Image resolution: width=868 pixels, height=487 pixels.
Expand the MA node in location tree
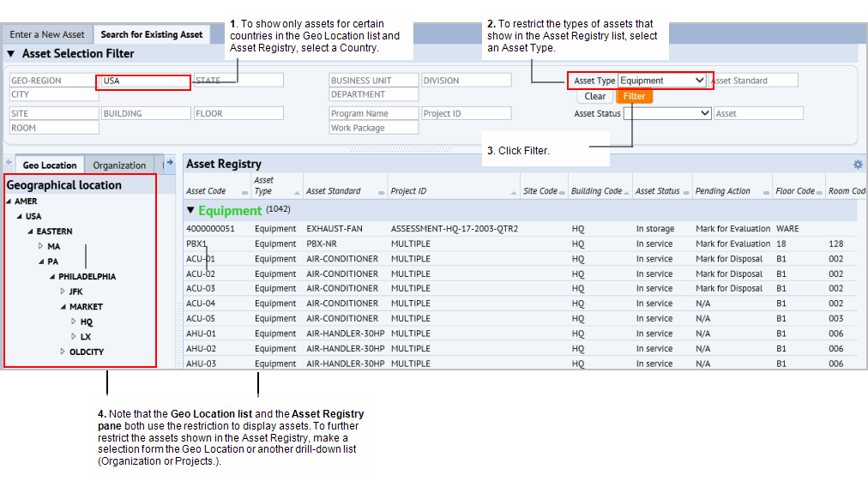pos(40,247)
